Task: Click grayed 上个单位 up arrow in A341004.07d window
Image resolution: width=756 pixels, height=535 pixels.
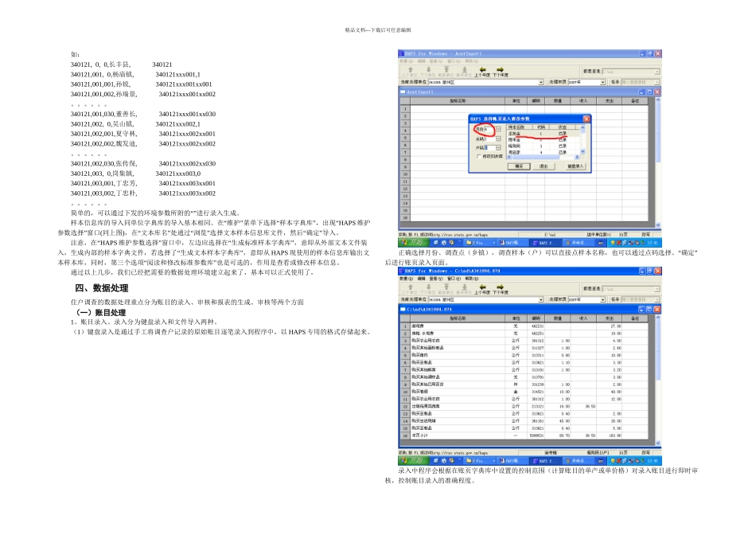Action: pyautogui.click(x=411, y=287)
